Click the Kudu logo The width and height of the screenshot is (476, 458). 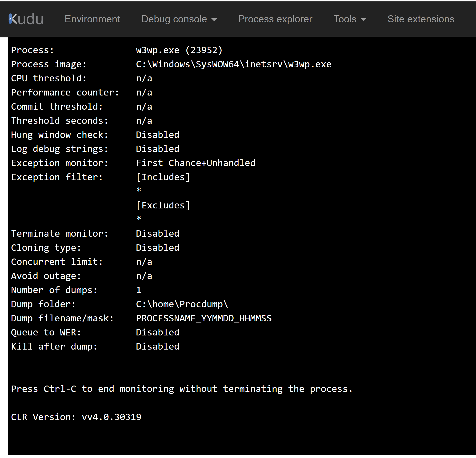pyautogui.click(x=25, y=19)
